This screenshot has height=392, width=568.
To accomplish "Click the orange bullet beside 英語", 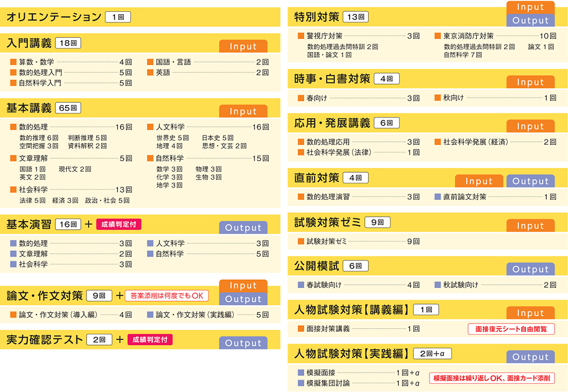I will pos(150,73).
